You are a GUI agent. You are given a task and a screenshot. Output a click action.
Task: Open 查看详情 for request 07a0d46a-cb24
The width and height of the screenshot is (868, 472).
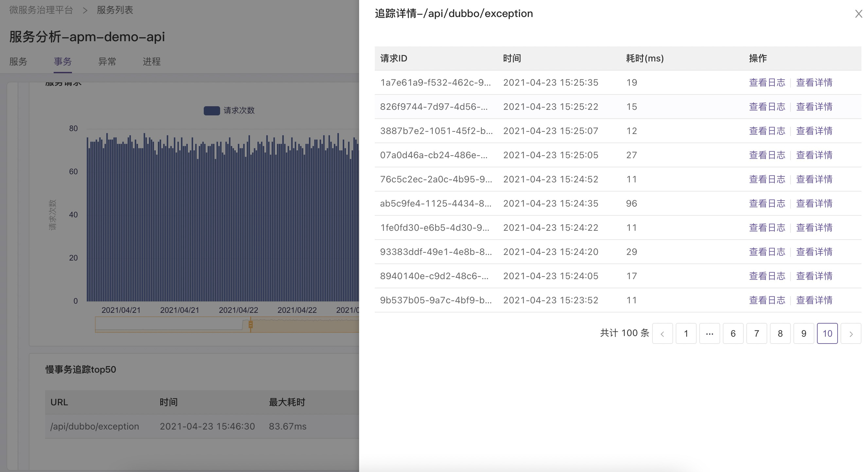pyautogui.click(x=814, y=155)
